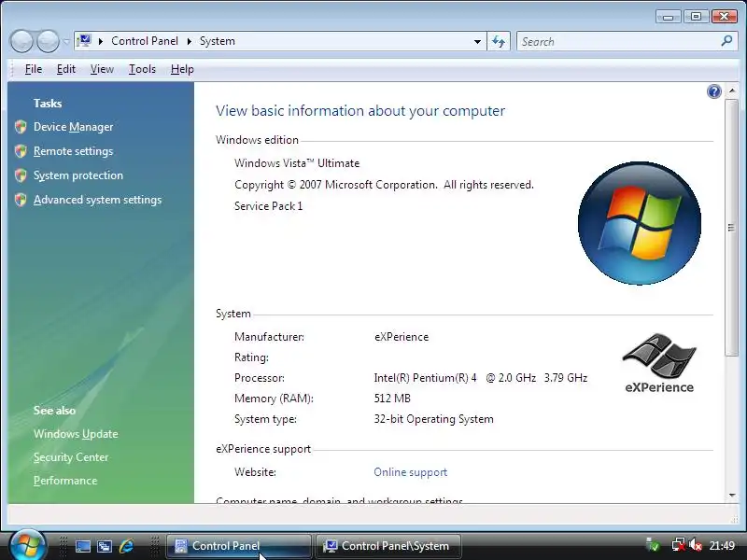Click the shield icon beside Device Manager
The image size is (747, 560).
tap(21, 127)
